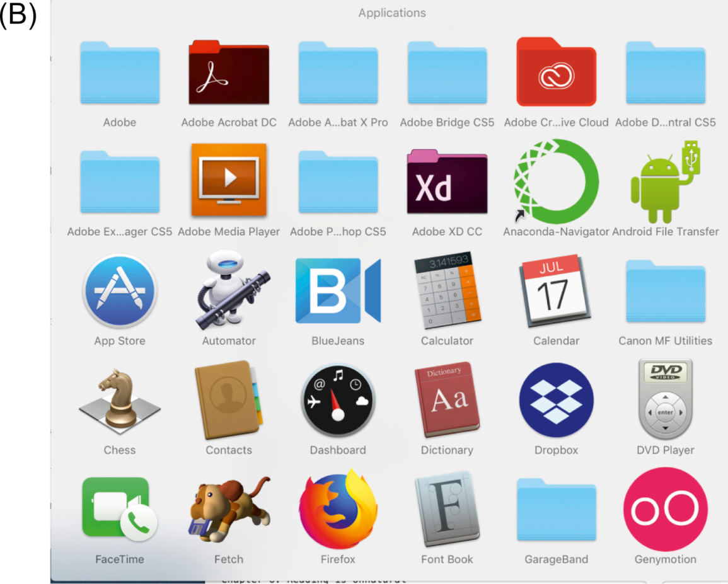Open the Contacts address book icon
The height and width of the screenshot is (584, 728).
(x=229, y=400)
